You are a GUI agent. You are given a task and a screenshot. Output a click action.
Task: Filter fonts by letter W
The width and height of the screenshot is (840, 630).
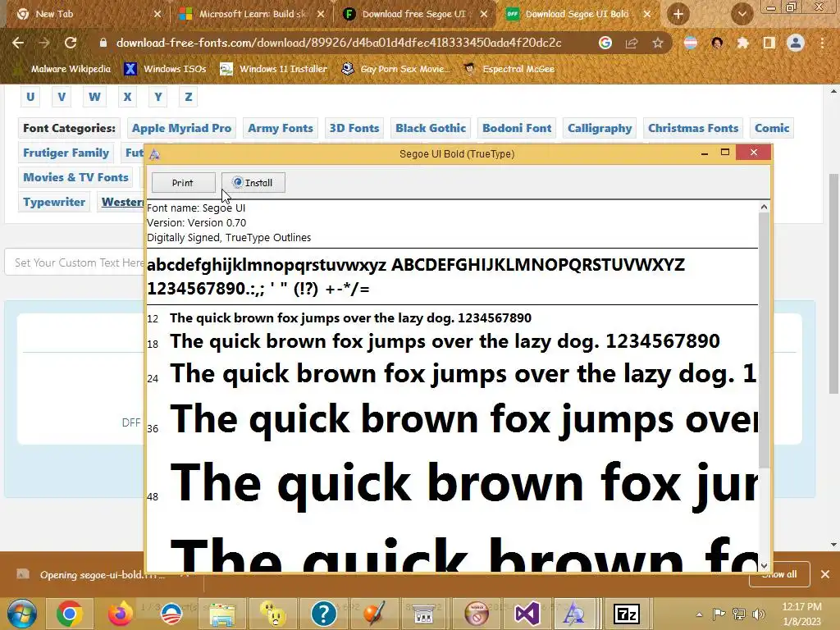click(x=94, y=97)
